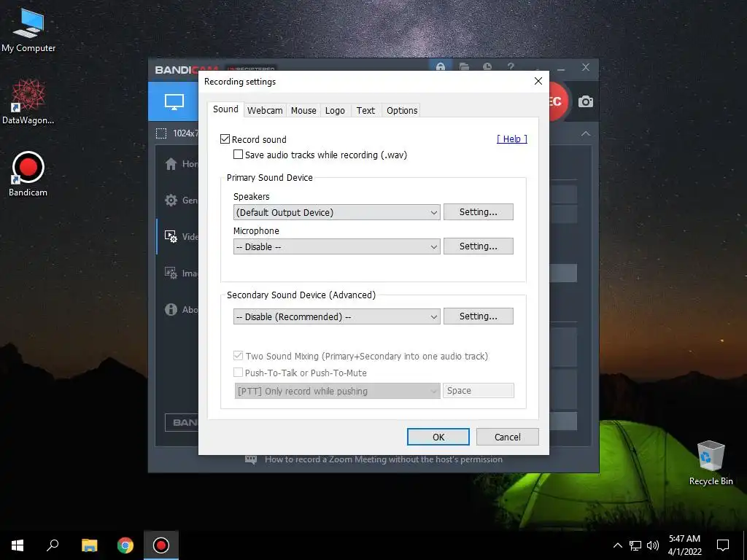This screenshot has width=747, height=560.
Task: Open the notification center icon
Action: pyautogui.click(x=723, y=545)
